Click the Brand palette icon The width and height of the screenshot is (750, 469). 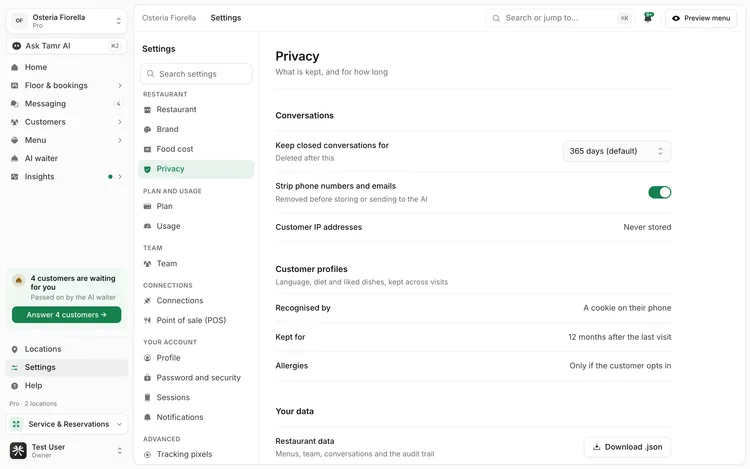147,129
